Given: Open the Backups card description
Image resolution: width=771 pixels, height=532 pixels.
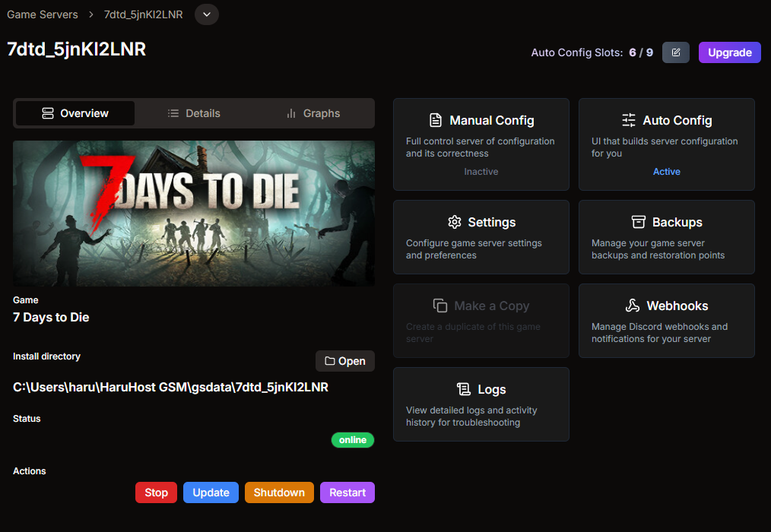Looking at the screenshot, I should (x=658, y=249).
